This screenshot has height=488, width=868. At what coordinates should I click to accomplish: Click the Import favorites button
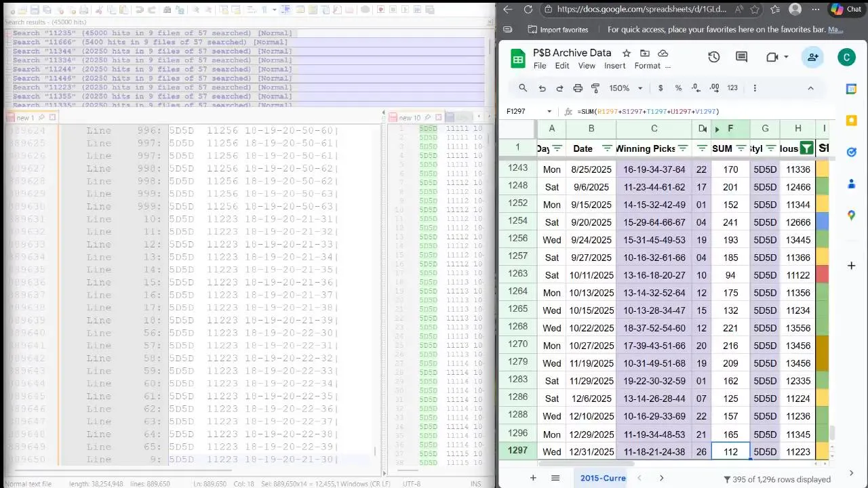557,30
